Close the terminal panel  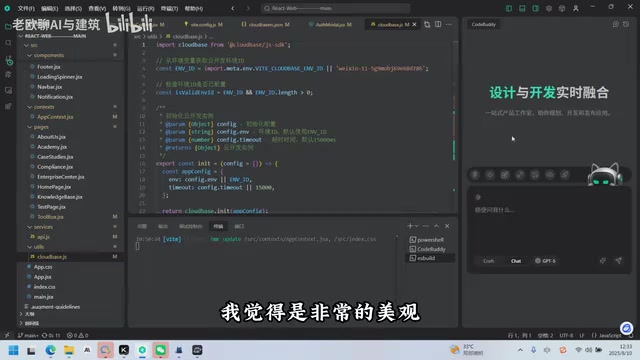coord(447,226)
